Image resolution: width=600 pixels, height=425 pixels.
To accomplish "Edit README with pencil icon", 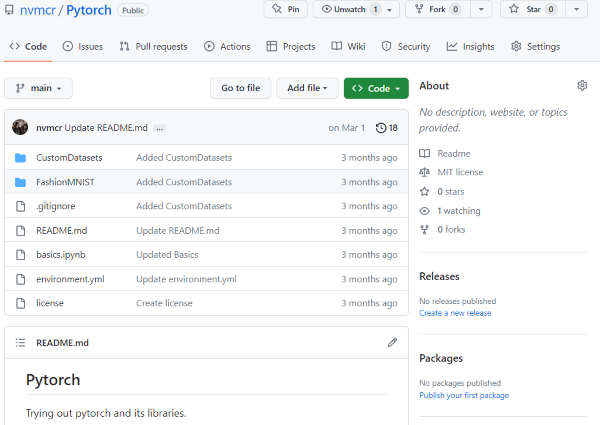I will click(x=392, y=343).
